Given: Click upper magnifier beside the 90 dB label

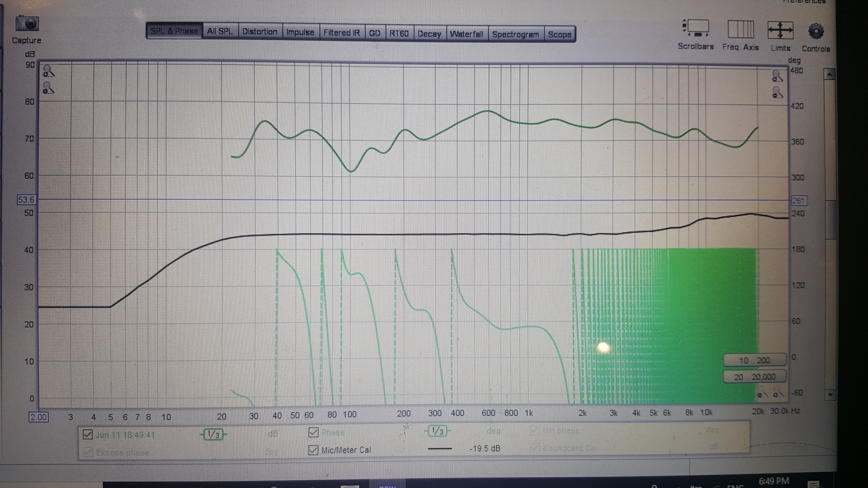Looking at the screenshot, I should click(x=48, y=71).
